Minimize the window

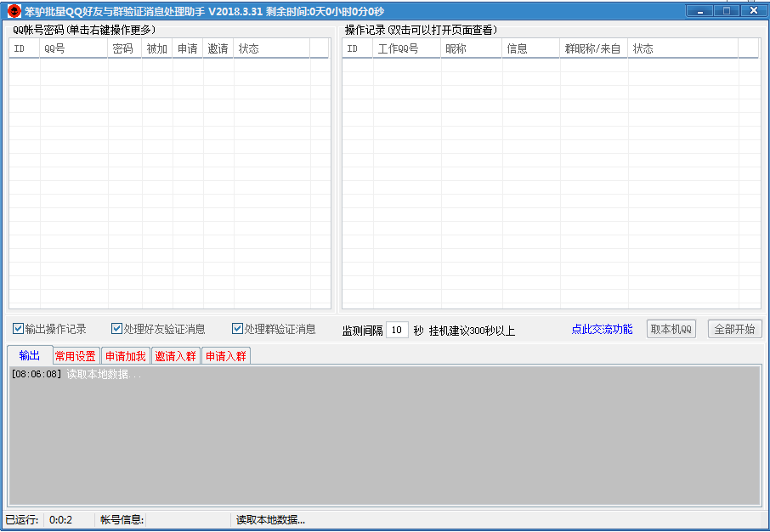click(699, 10)
